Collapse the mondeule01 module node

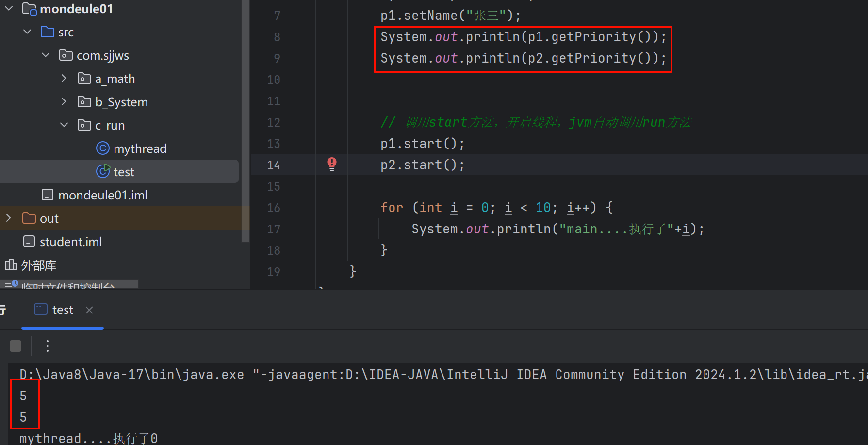pyautogui.click(x=9, y=9)
